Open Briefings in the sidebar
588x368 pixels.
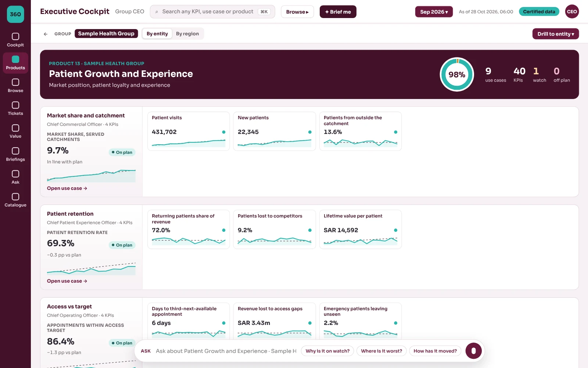pyautogui.click(x=15, y=155)
